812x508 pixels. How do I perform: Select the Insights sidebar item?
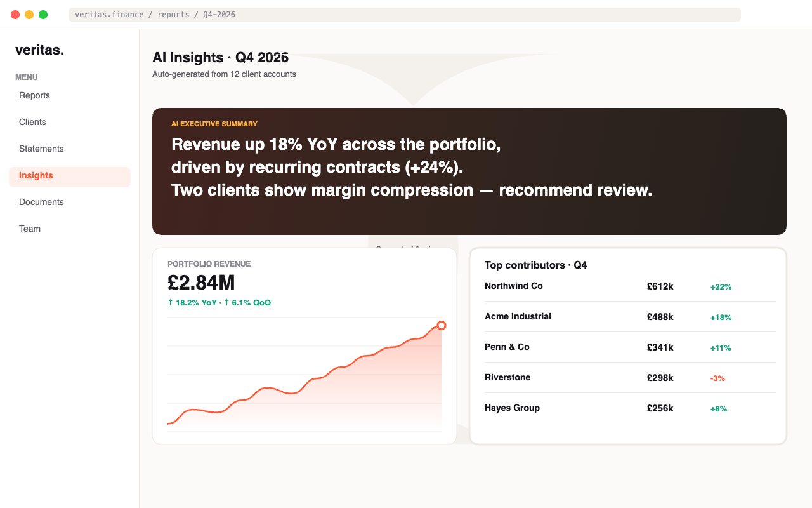[70, 177]
